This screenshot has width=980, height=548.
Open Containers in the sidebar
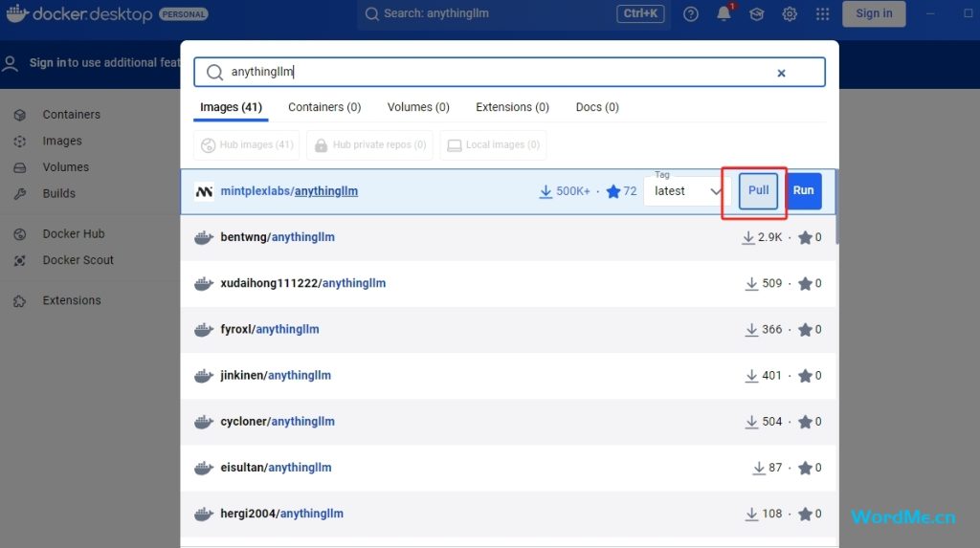(71, 115)
